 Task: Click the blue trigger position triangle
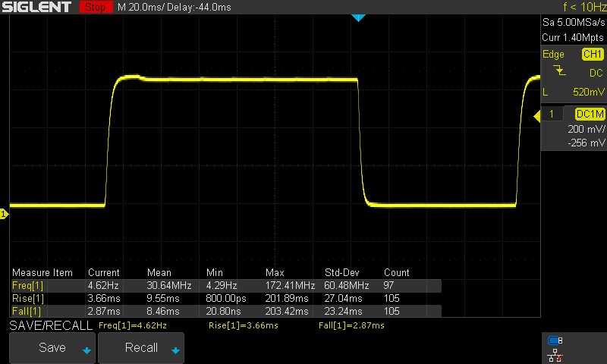tap(359, 17)
